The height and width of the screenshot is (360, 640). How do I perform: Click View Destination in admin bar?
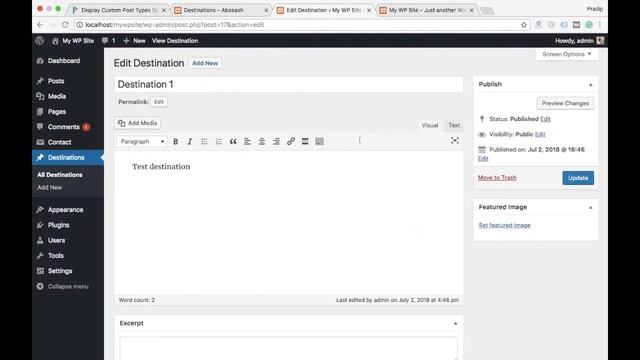pos(175,40)
